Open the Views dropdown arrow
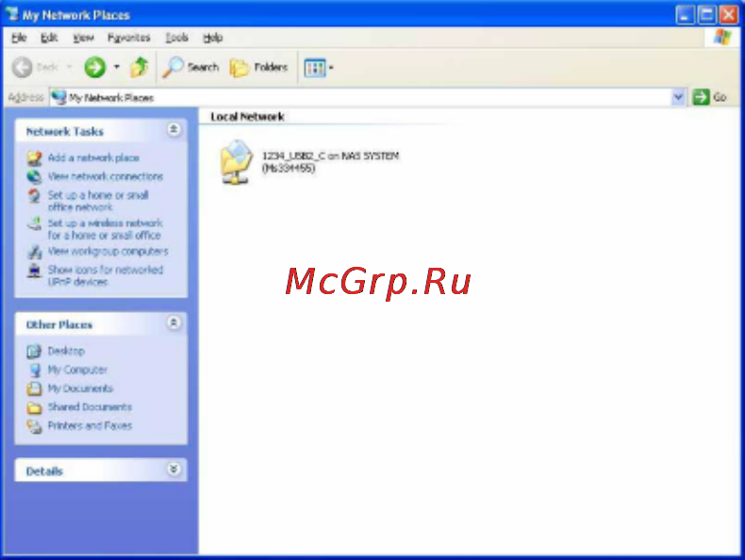745x560 pixels. point(331,68)
